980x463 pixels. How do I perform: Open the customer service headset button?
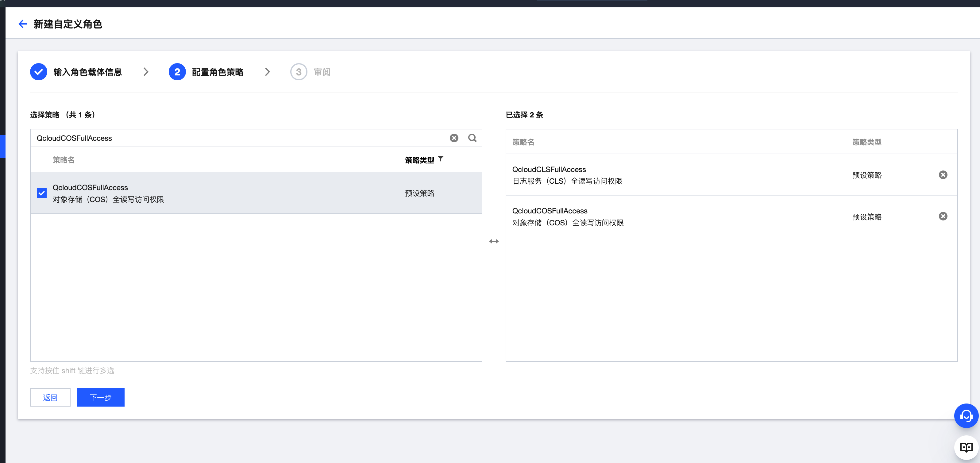[966, 415]
